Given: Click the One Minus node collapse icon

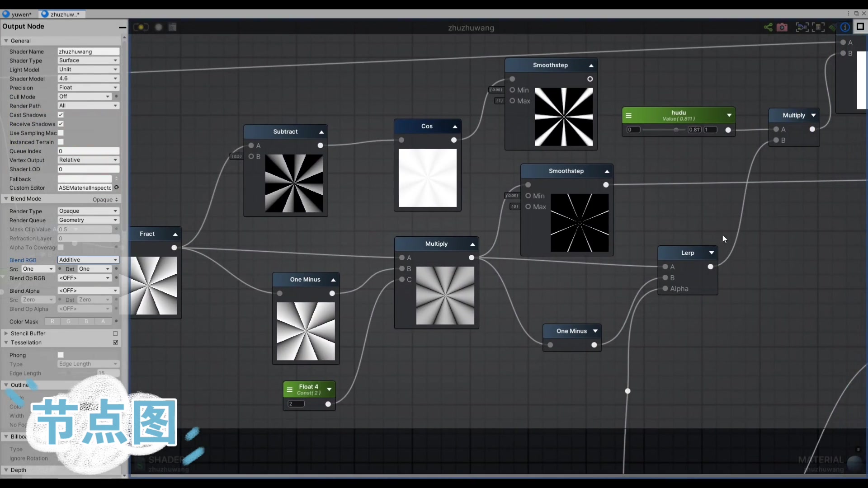Looking at the screenshot, I should (x=333, y=279).
